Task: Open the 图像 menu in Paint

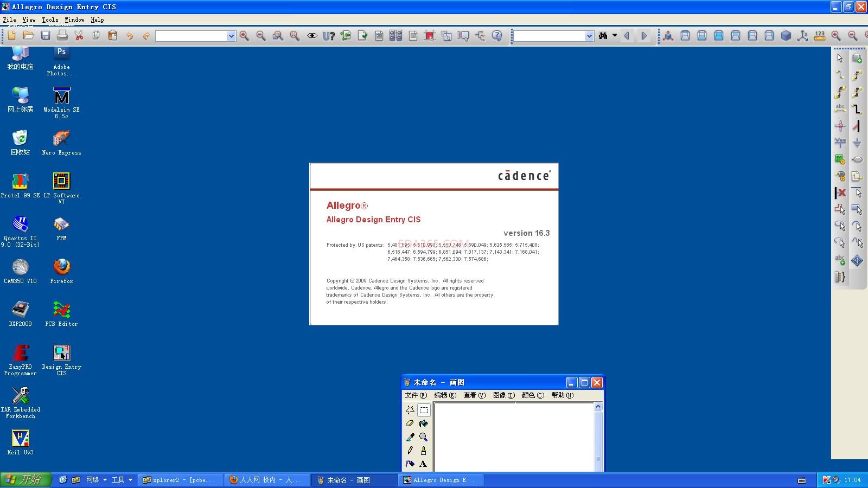Action: [503, 395]
